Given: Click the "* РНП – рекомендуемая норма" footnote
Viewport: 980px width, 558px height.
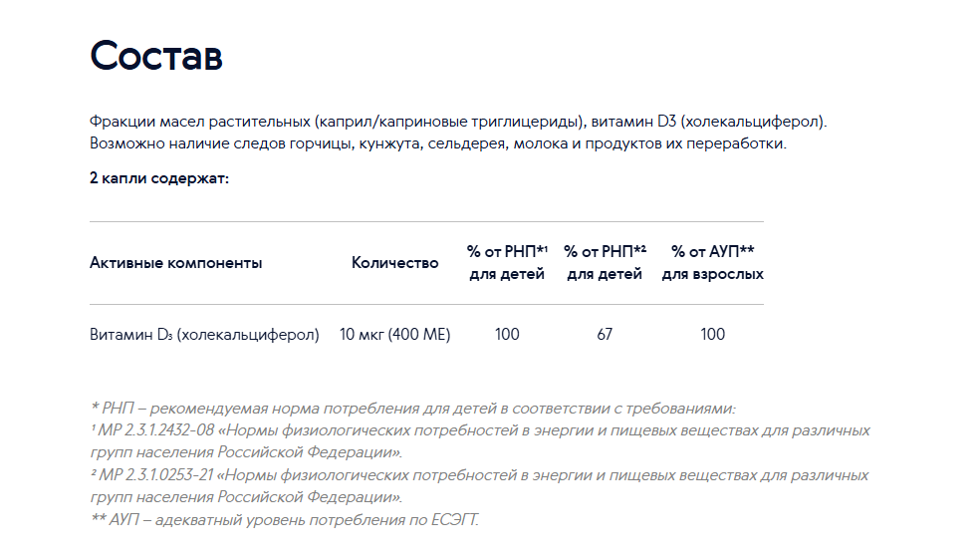Looking at the screenshot, I should [413, 409].
